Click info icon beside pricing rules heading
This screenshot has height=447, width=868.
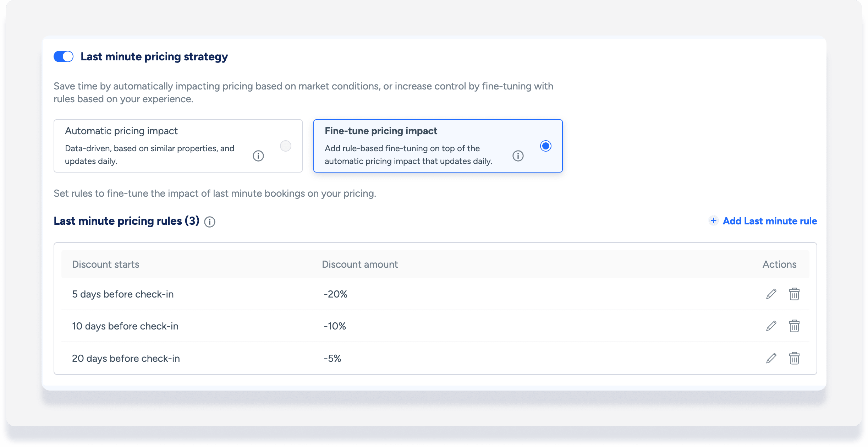click(x=210, y=222)
